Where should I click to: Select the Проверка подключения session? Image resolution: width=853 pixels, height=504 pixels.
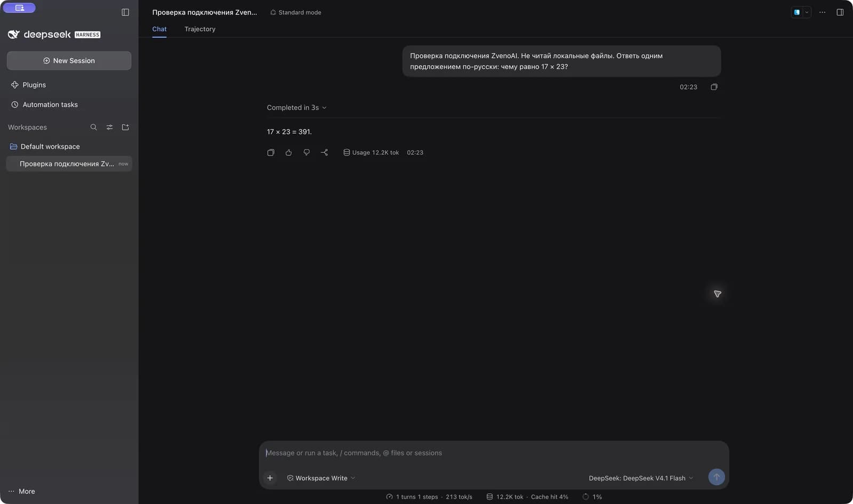click(69, 164)
